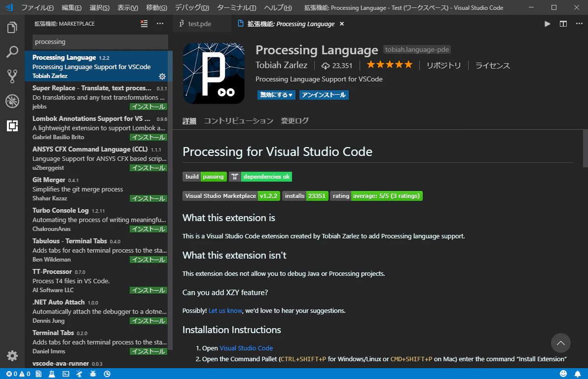This screenshot has height=379, width=588.
Task: Run the play button in editor toolbar
Action: [547, 24]
